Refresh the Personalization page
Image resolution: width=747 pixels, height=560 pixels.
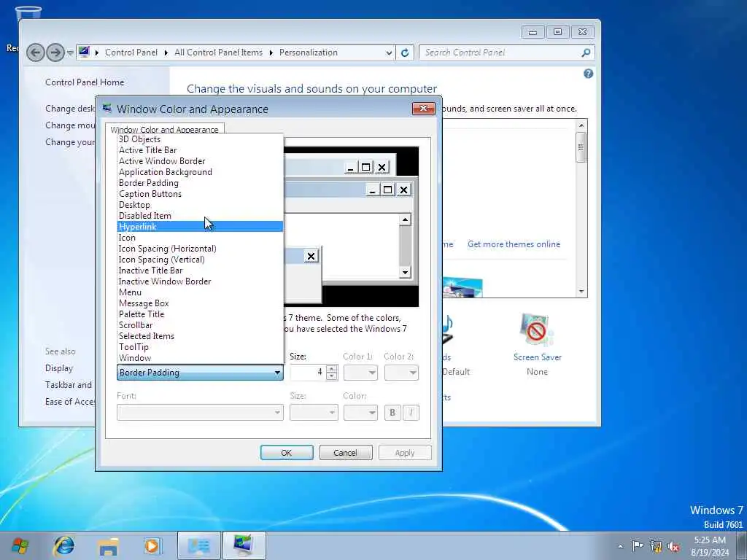click(405, 52)
